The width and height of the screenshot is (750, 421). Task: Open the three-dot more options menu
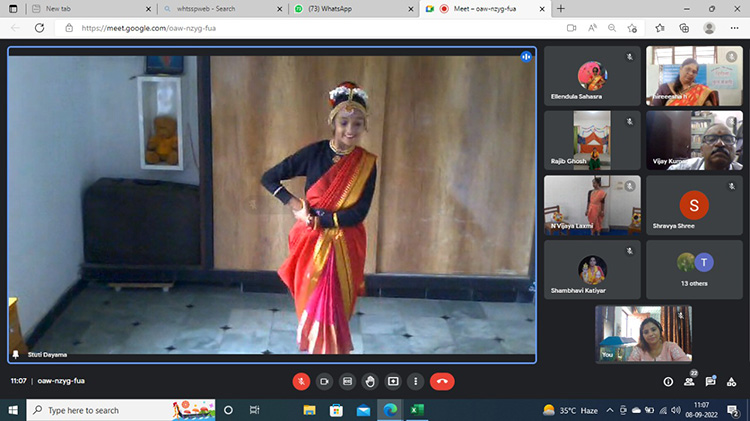click(415, 381)
